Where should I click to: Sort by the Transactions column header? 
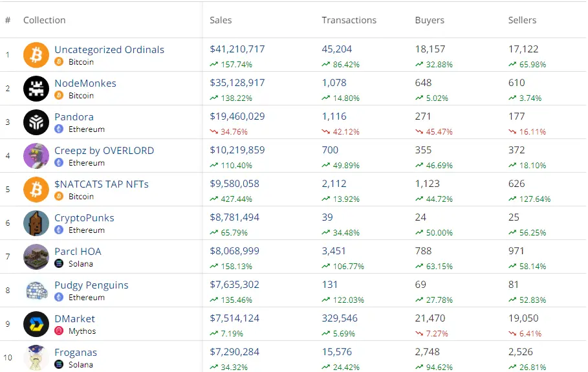(x=349, y=20)
